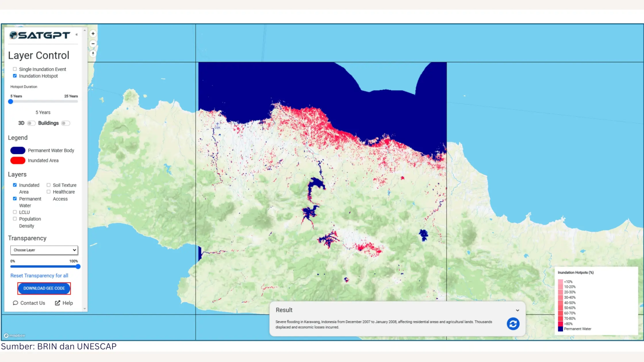The width and height of the screenshot is (644, 362).
Task: Click the SATGPT globe logo
Action: tap(14, 35)
